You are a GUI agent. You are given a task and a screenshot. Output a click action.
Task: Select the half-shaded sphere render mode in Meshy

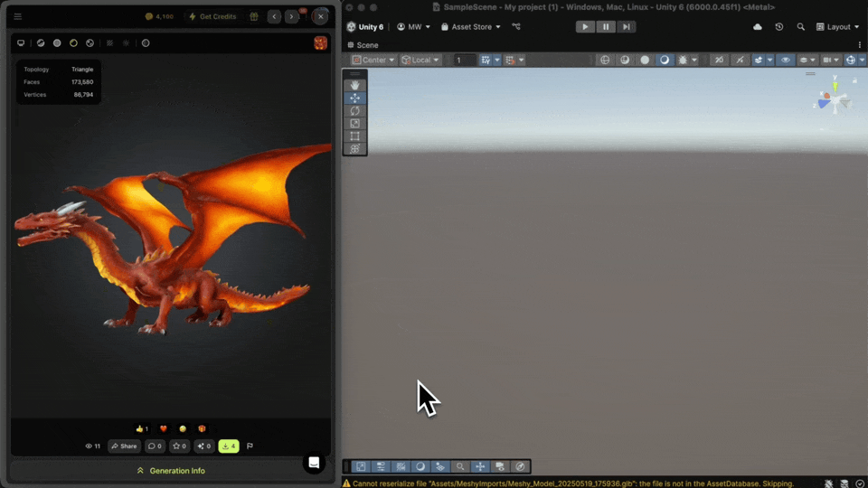(x=41, y=43)
